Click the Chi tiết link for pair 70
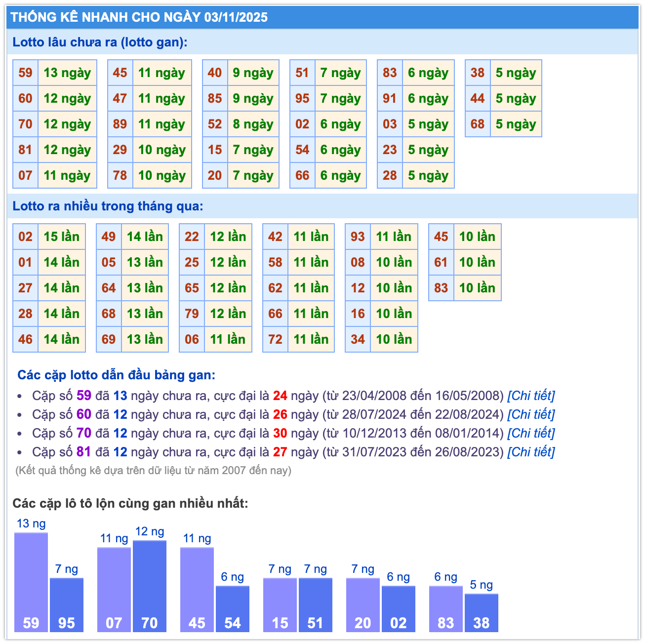 [x=531, y=433]
